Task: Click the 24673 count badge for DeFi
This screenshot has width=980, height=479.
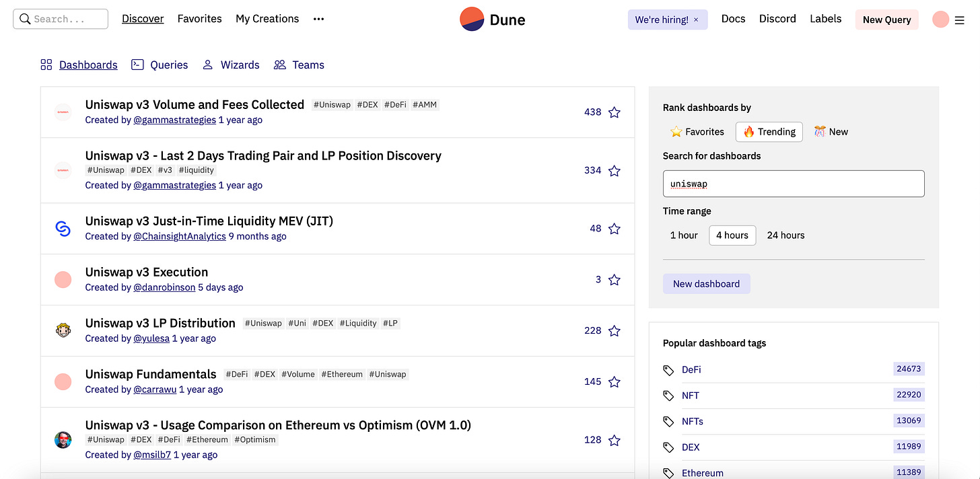Action: (909, 369)
